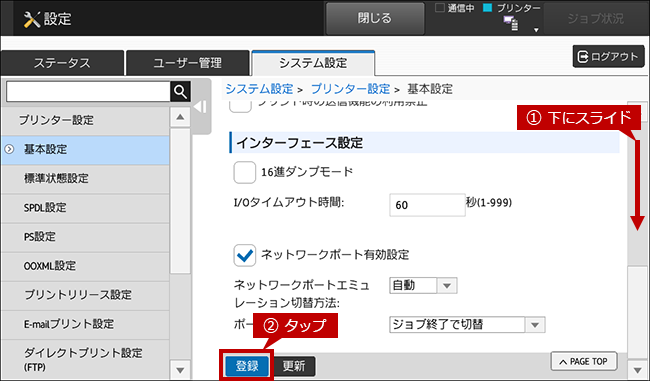The width and height of the screenshot is (650, 381).
Task: Switch to the ステータス tab
Action: [62, 63]
